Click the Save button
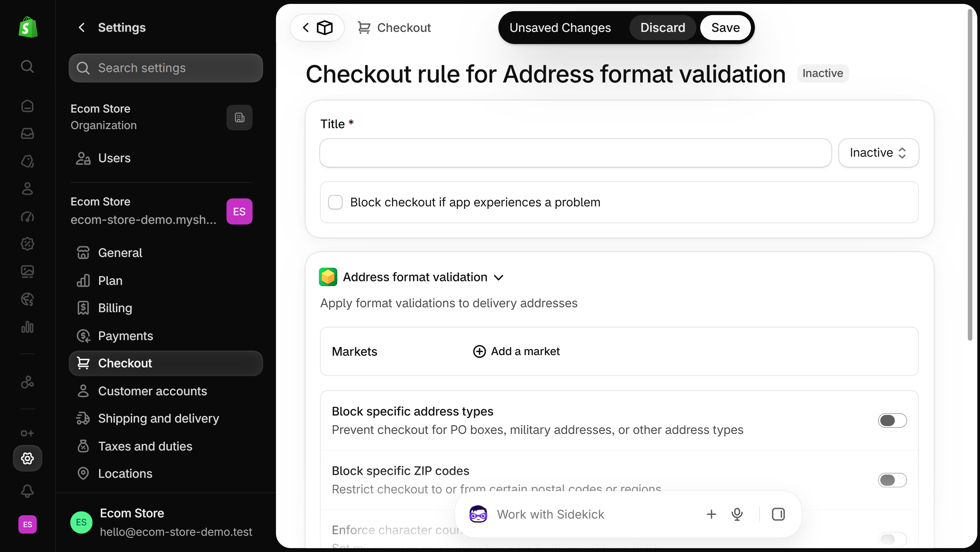The height and width of the screenshot is (552, 980). pos(725,27)
